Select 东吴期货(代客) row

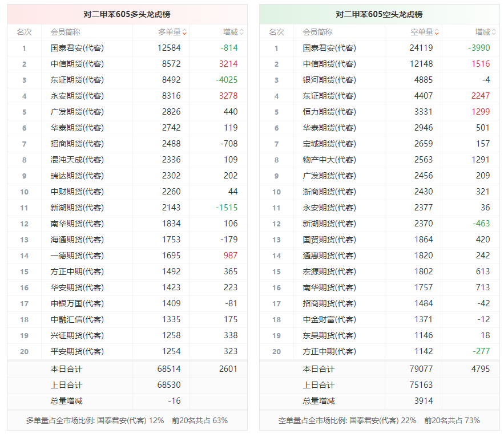click(x=380, y=336)
